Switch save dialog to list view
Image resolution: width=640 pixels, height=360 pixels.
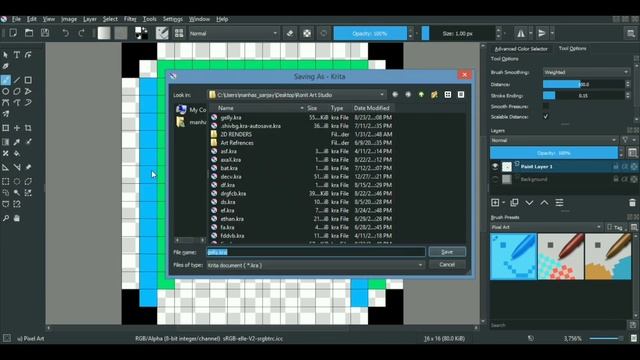(448, 95)
